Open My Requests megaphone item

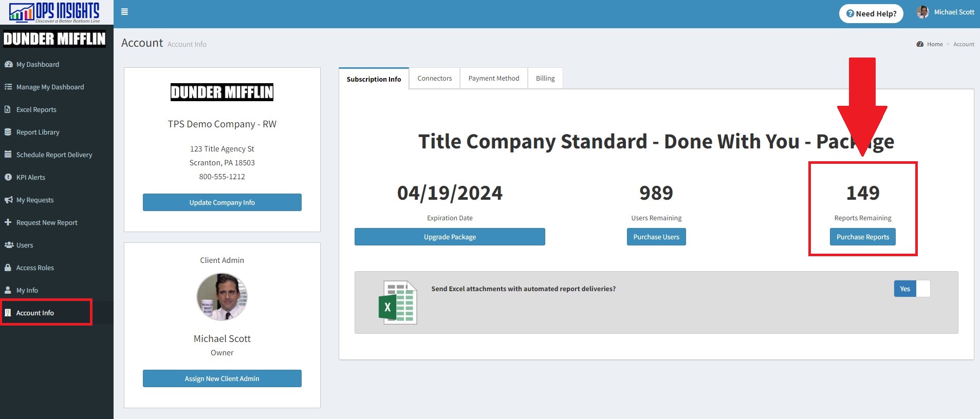coord(34,200)
